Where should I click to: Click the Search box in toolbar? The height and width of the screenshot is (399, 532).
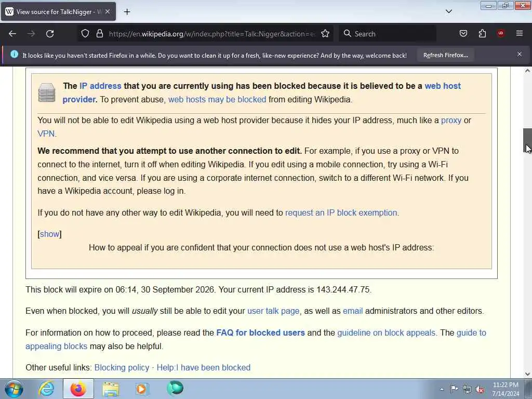point(388,34)
